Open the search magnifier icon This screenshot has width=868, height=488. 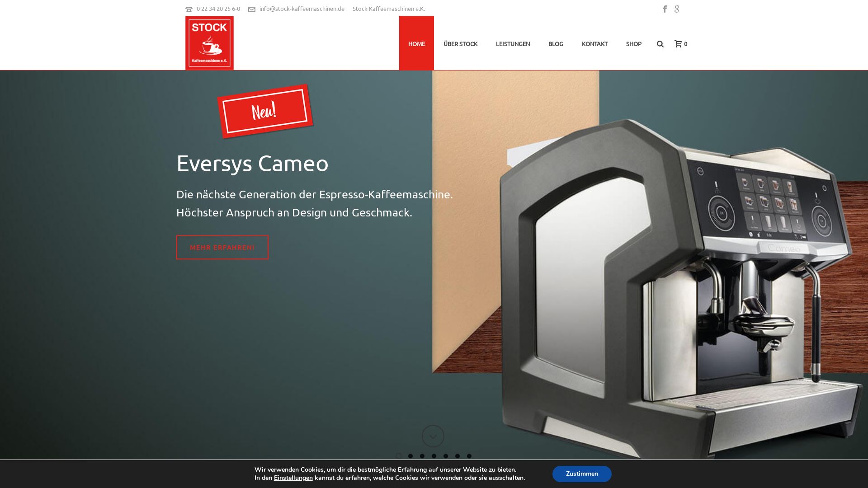(660, 44)
